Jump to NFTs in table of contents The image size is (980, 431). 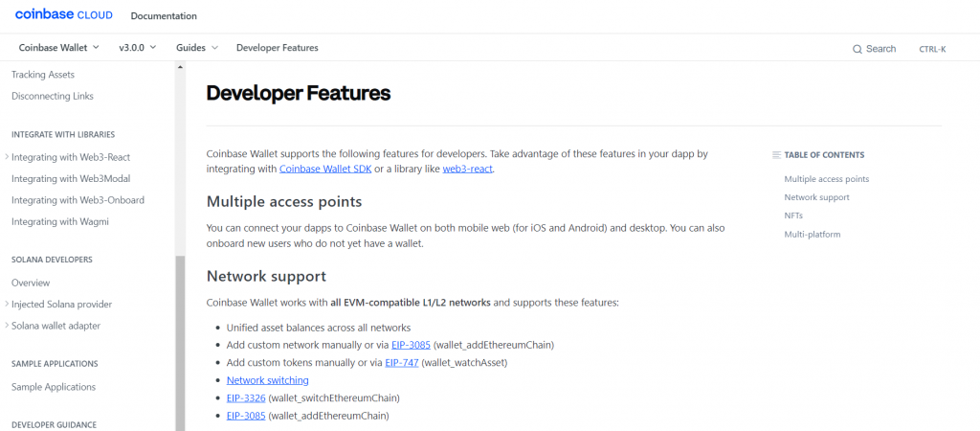tap(793, 215)
